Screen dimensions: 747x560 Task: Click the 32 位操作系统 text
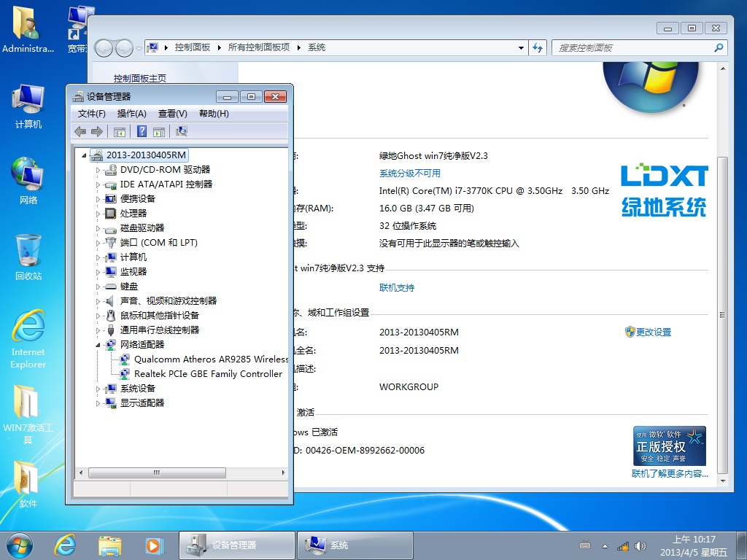pos(408,226)
